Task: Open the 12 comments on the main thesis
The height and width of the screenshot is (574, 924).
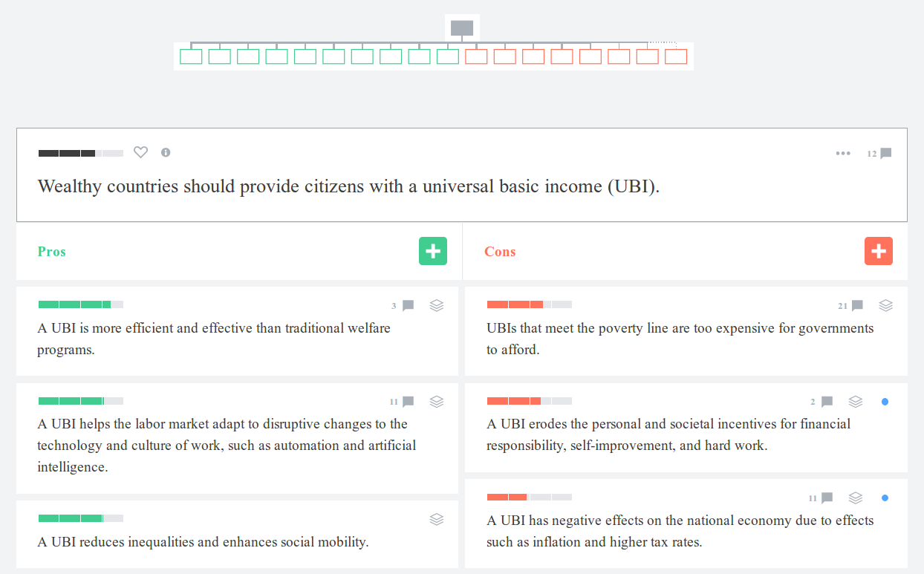Action: click(879, 154)
